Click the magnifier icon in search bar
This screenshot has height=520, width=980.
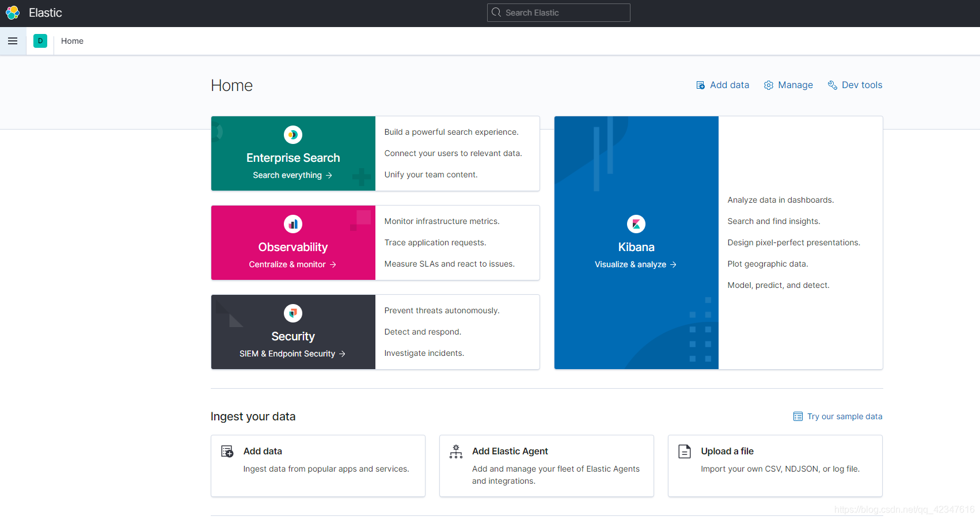(x=496, y=13)
